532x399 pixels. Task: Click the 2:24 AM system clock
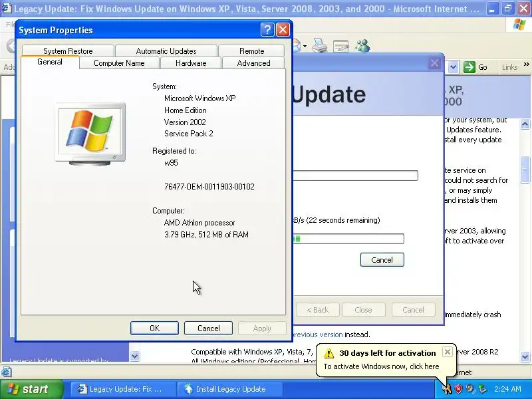pos(507,389)
